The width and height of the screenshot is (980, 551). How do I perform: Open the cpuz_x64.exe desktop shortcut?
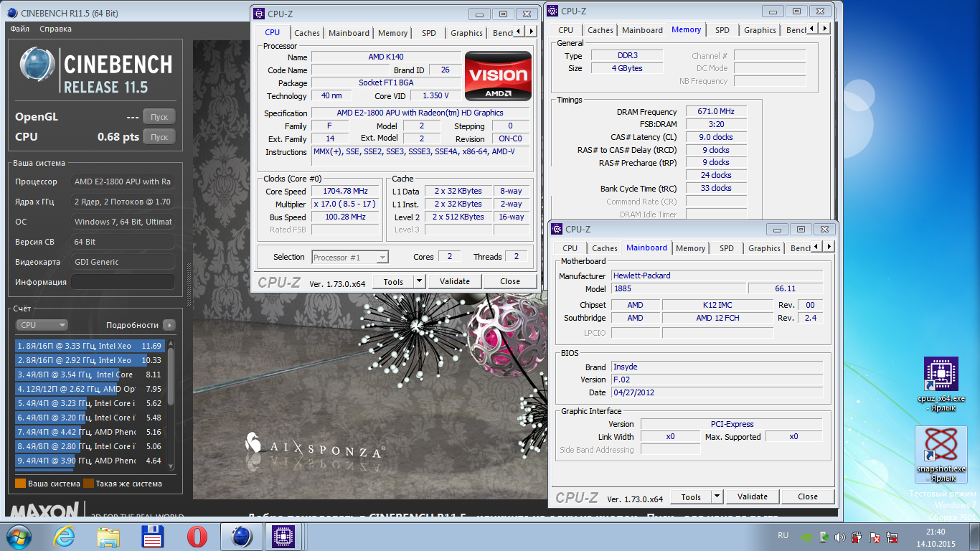[x=941, y=384]
